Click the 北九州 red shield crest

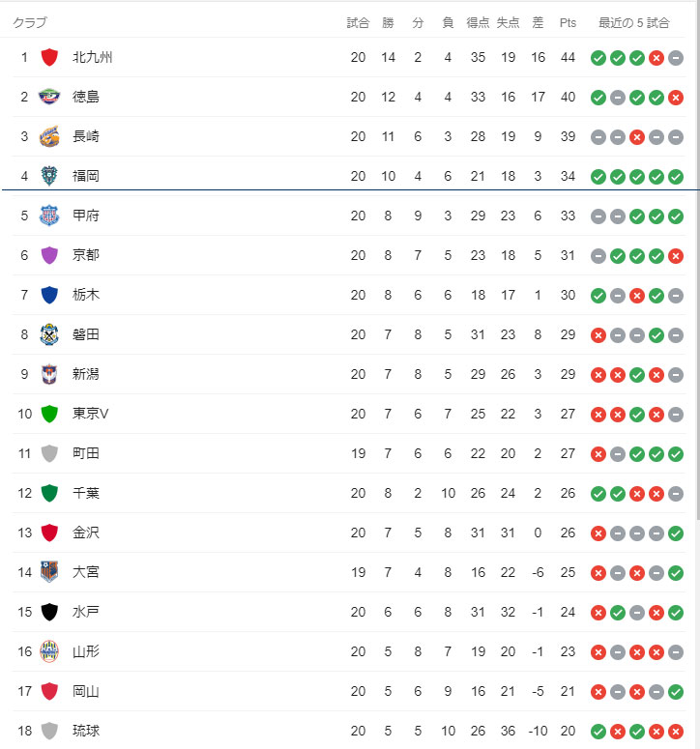tap(49, 57)
